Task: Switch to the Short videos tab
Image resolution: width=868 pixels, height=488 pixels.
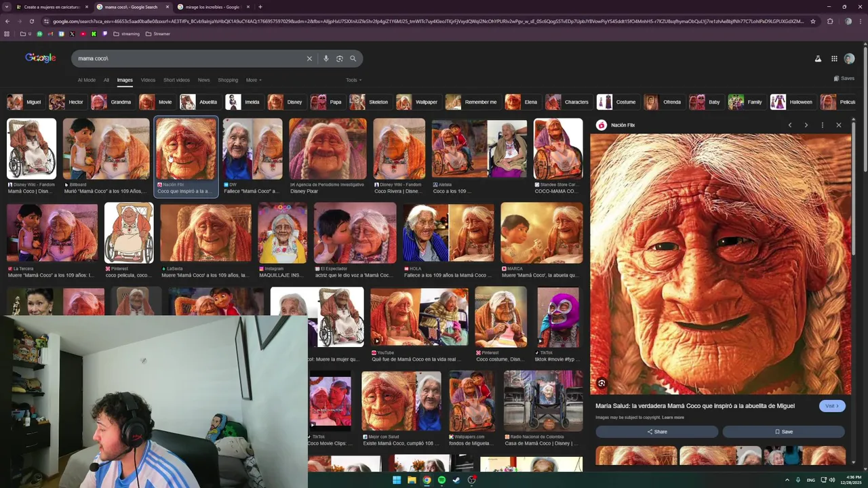Action: click(176, 80)
